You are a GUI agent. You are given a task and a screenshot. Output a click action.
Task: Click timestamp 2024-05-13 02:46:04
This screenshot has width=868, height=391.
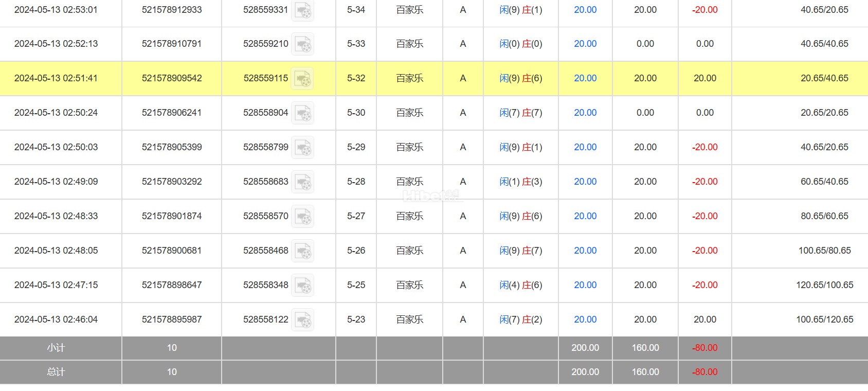pyautogui.click(x=56, y=319)
